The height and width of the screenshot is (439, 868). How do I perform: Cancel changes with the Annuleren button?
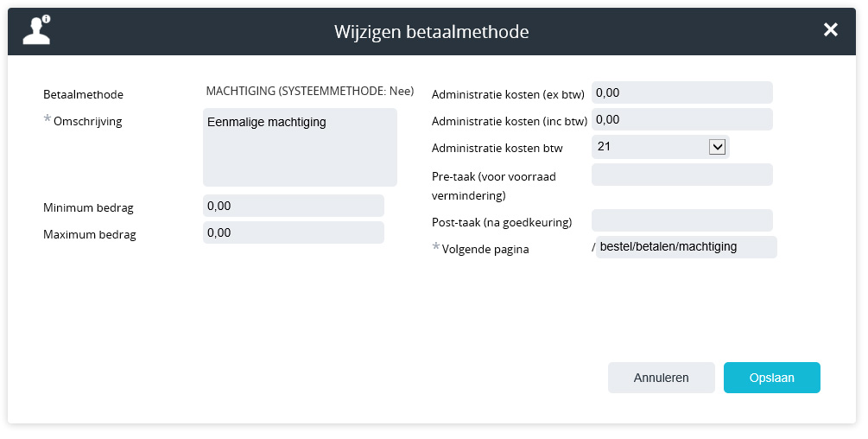click(x=661, y=378)
